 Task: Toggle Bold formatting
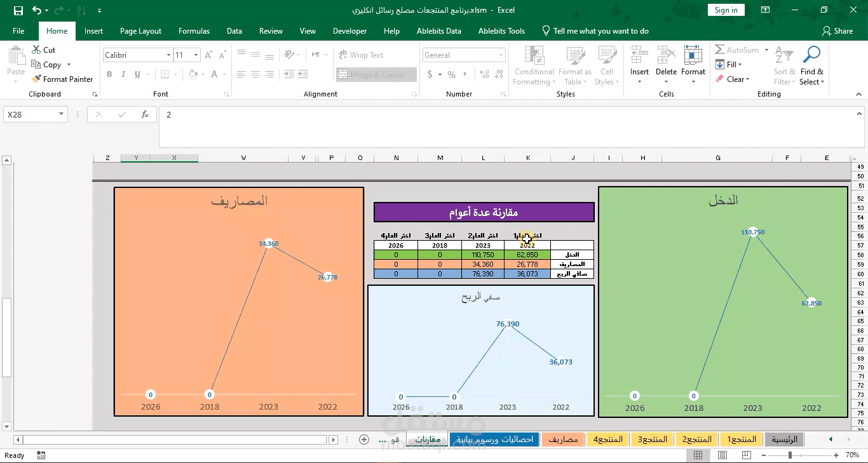pos(109,74)
